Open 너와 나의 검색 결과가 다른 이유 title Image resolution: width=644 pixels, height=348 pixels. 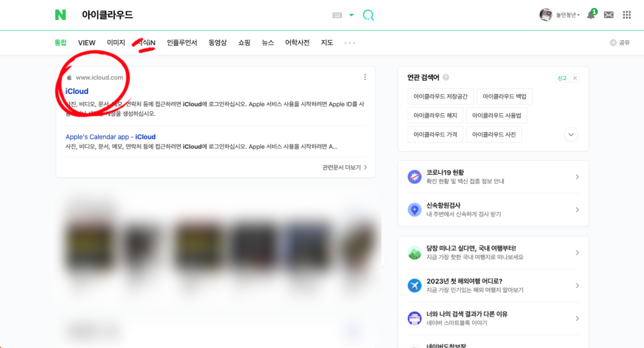(467, 314)
